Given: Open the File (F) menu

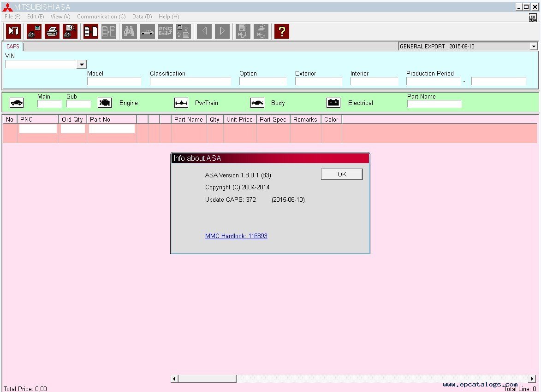Looking at the screenshot, I should [12, 17].
